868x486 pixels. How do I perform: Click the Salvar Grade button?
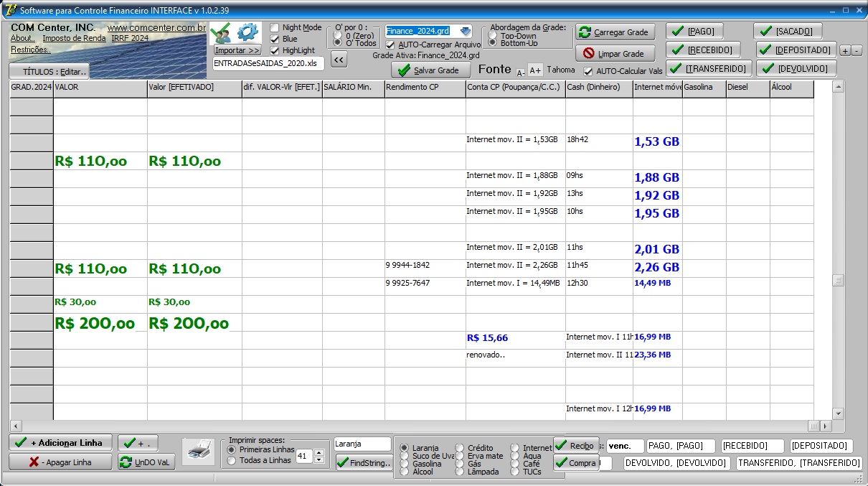pos(429,70)
